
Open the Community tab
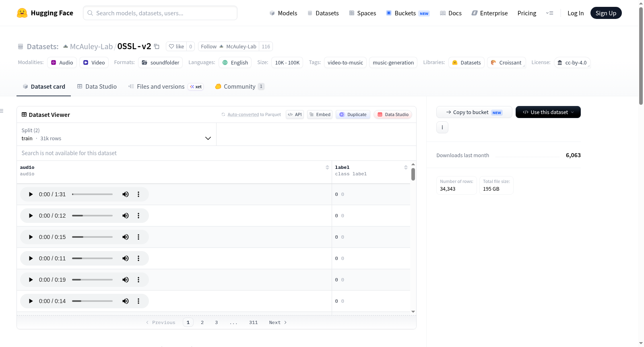[x=239, y=86]
